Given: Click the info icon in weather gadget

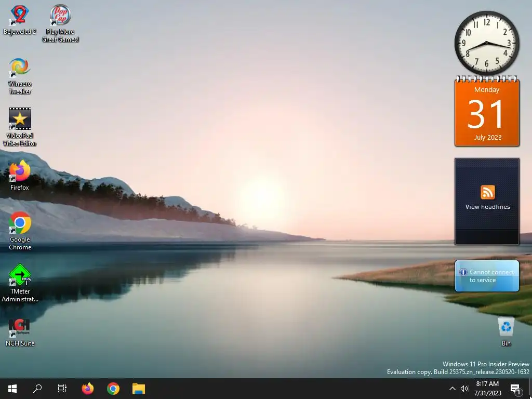Looking at the screenshot, I should point(463,272).
